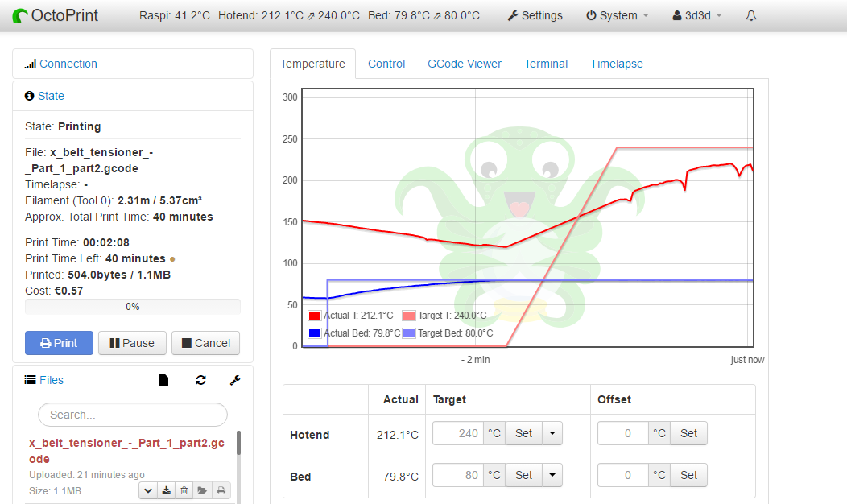The width and height of the screenshot is (847, 504).
Task: Click the printer icon on the file row
Action: 221,490
